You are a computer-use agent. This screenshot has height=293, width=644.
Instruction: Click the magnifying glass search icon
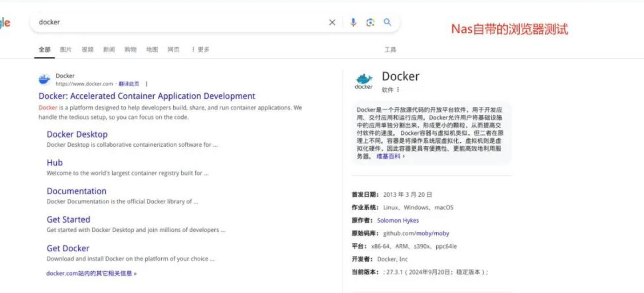[388, 23]
